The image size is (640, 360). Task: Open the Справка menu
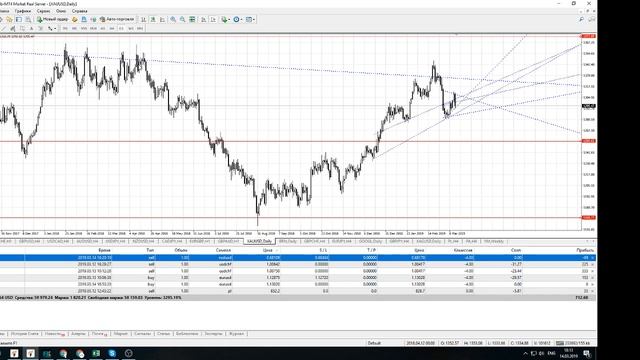80,11
